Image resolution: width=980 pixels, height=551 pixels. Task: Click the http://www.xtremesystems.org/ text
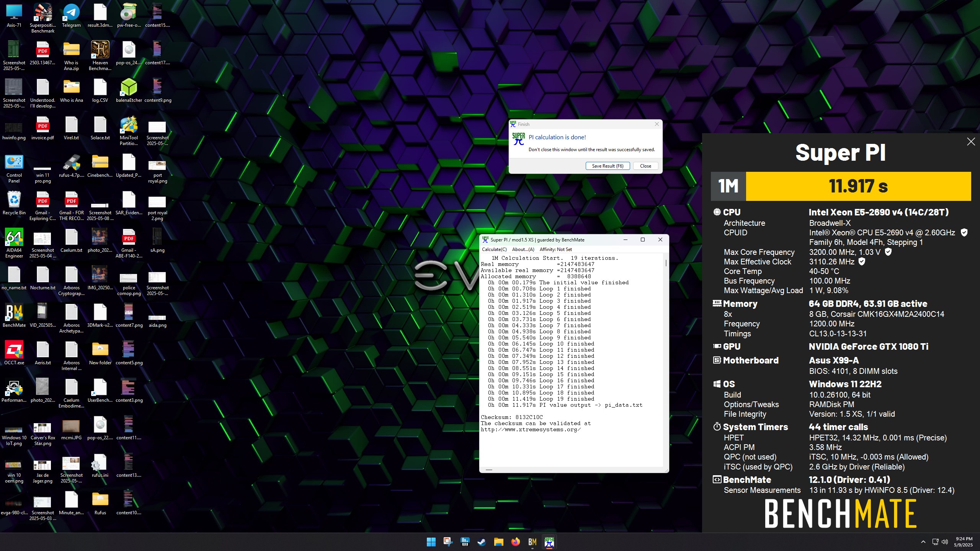tap(531, 429)
